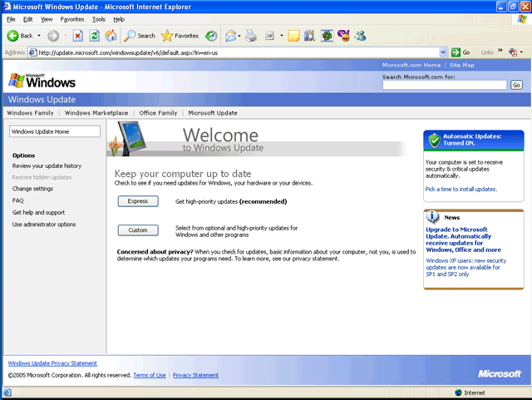Screen dimensions: 532x400
Task: Click the green flower toolbar icon
Action: coord(327,36)
